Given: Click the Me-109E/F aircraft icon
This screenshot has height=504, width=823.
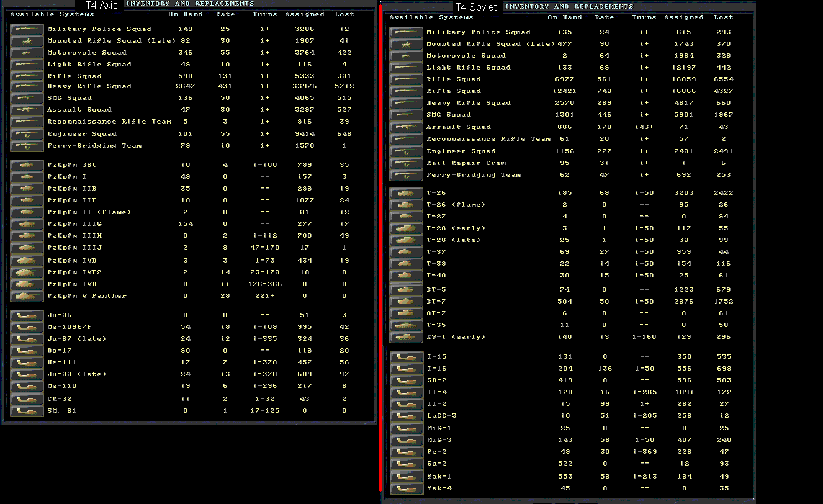Looking at the screenshot, I should coord(27,327).
